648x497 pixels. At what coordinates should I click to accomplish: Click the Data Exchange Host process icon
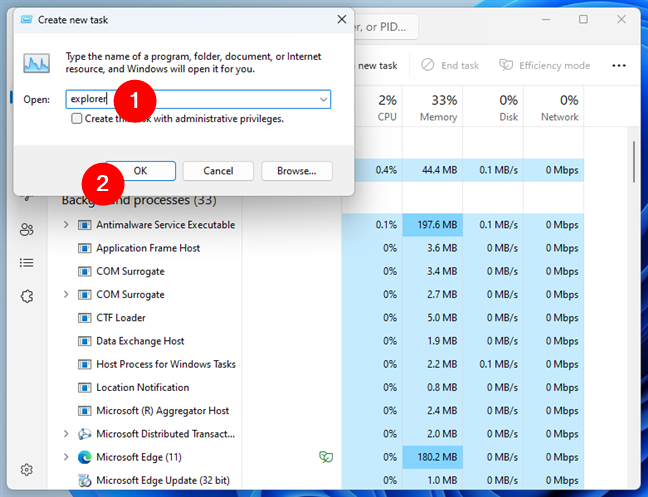pos(85,341)
